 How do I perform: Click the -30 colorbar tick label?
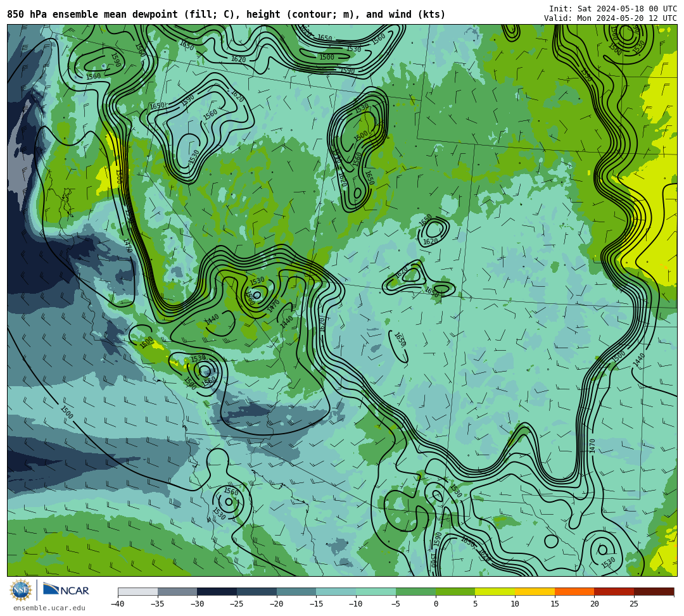[x=197, y=604]
